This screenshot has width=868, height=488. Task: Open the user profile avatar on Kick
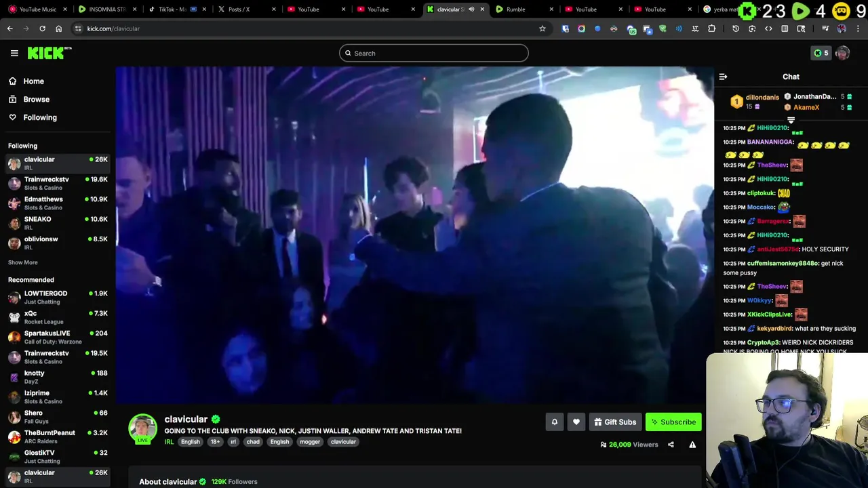coord(843,53)
